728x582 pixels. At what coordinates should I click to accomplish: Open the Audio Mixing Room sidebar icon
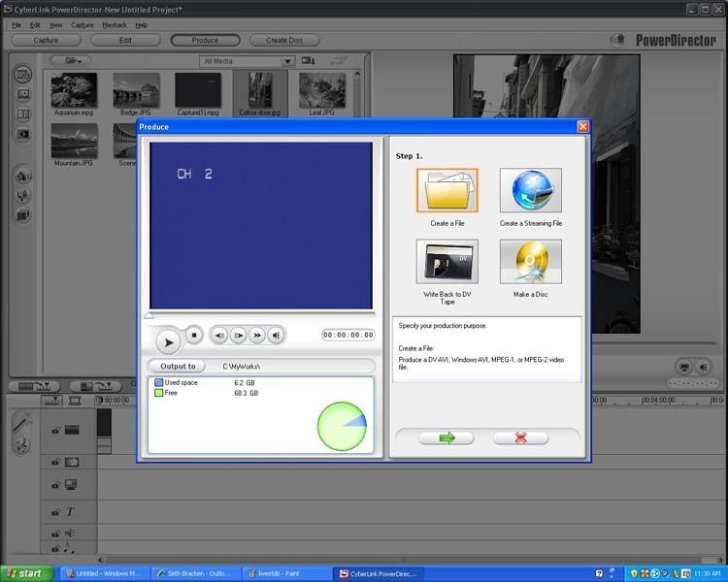pos(22,176)
